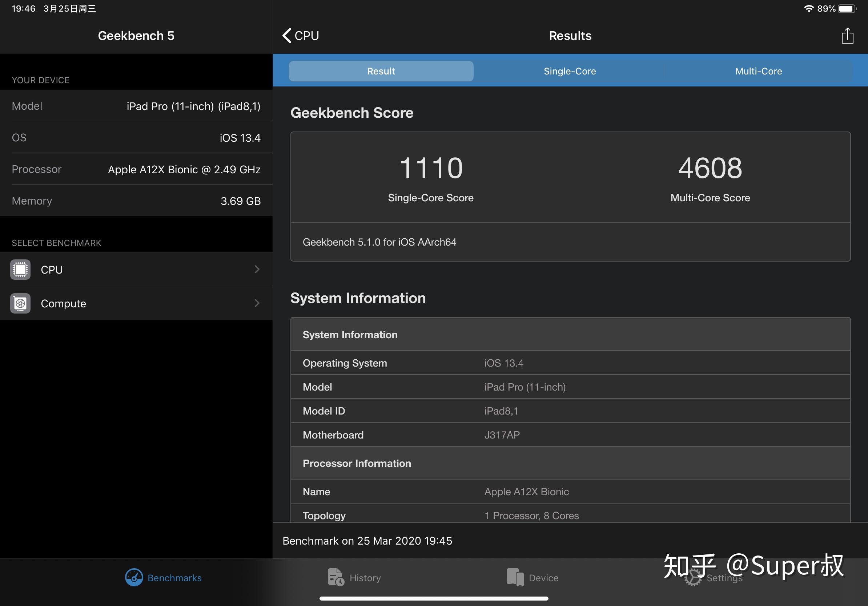Select the Multi-Core Score label
The image size is (868, 606).
click(x=710, y=198)
